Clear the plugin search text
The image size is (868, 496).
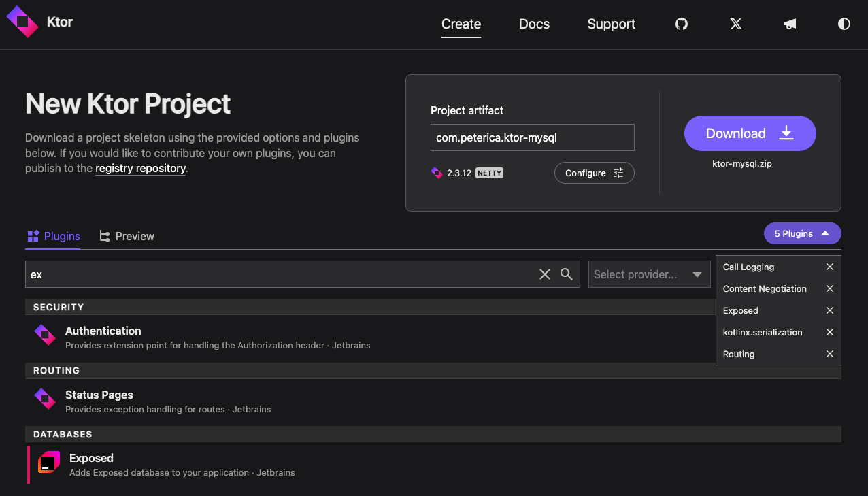[x=545, y=274]
